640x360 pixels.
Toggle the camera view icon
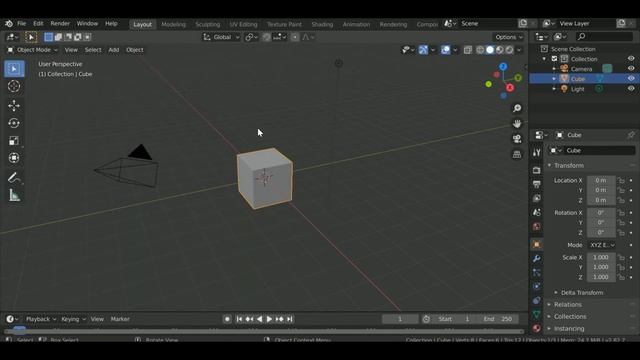pos(517,139)
